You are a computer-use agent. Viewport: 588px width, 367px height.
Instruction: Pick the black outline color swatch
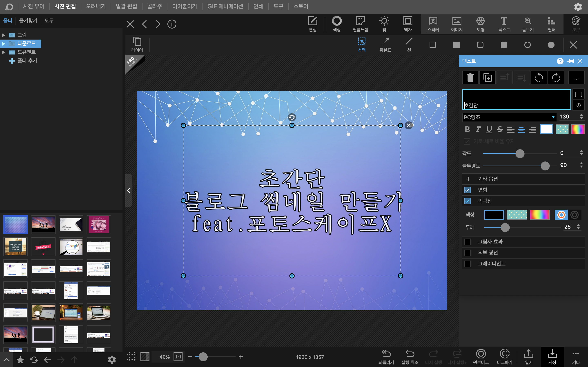(x=494, y=215)
